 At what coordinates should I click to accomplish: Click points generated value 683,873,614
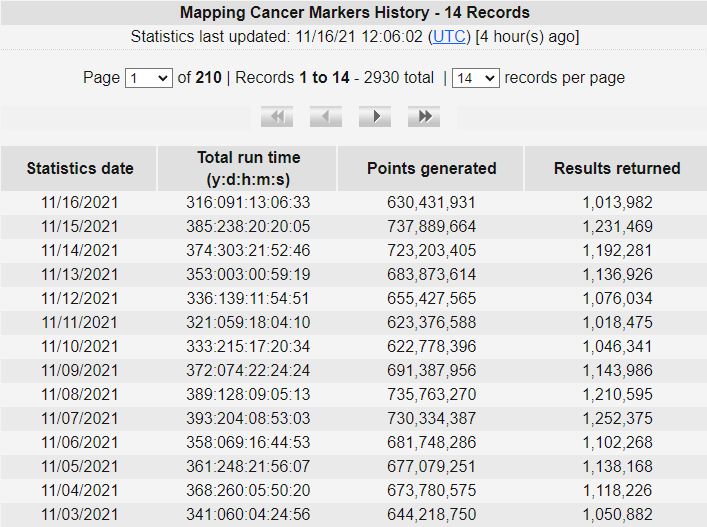coord(431,275)
